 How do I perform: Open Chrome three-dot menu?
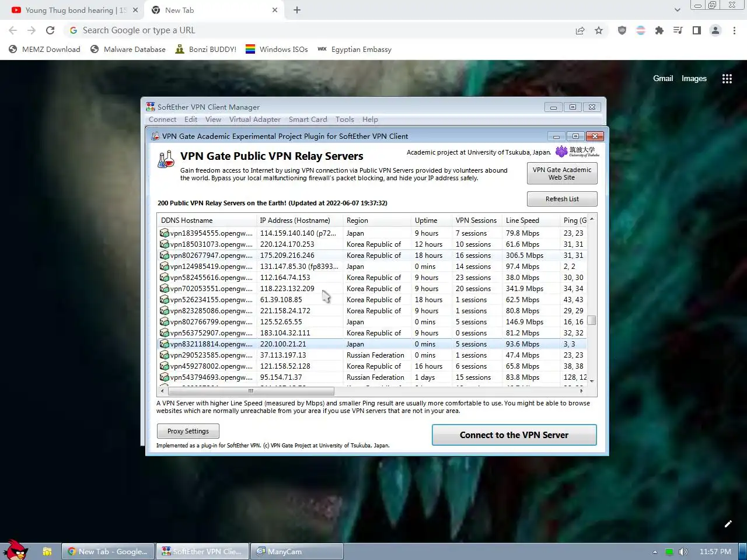tap(734, 30)
